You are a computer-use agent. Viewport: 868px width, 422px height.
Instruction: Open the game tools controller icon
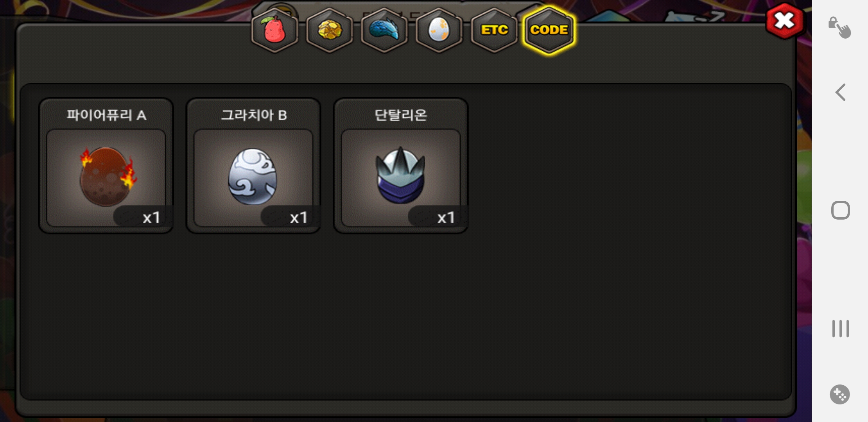[840, 394]
